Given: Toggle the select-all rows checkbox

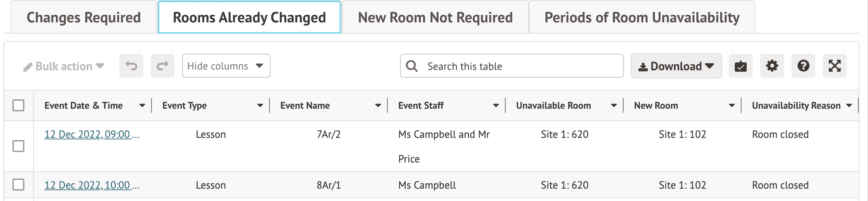Looking at the screenshot, I should (18, 105).
